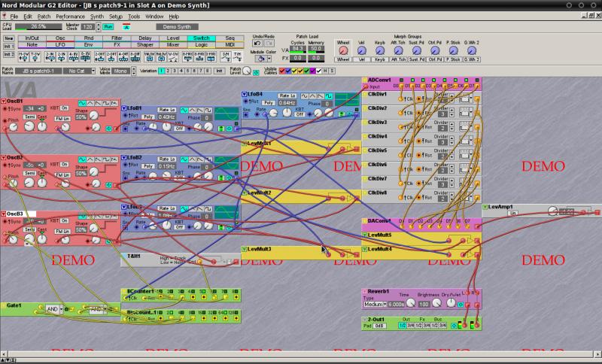Switch to the Filter module tab
This screenshot has width=602, height=364.
117,38
